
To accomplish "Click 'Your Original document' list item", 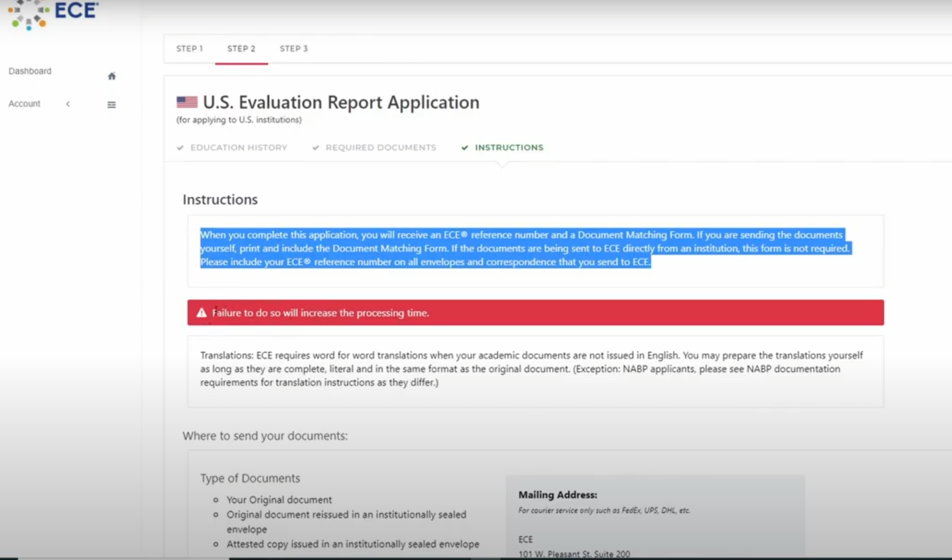I will pos(279,500).
